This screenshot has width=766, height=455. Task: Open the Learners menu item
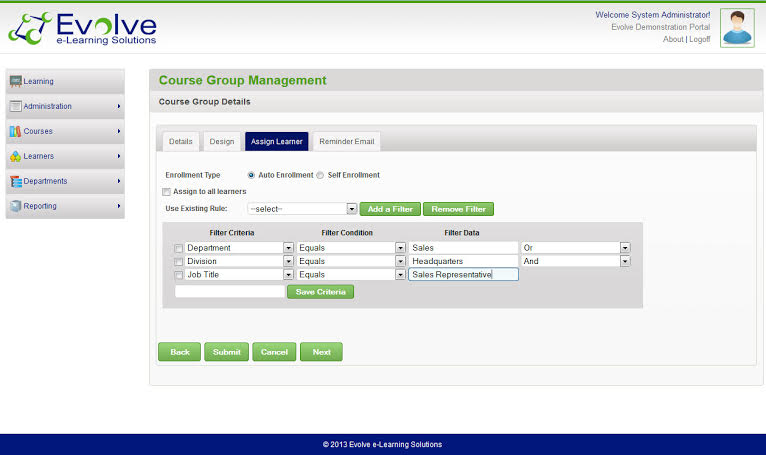tap(65, 156)
